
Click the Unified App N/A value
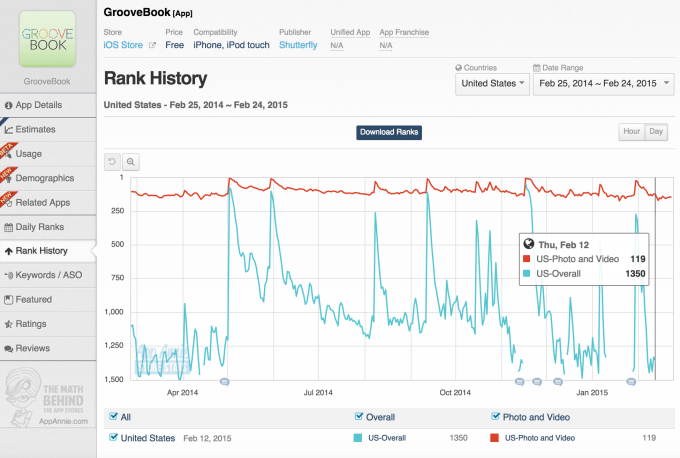tap(337, 46)
